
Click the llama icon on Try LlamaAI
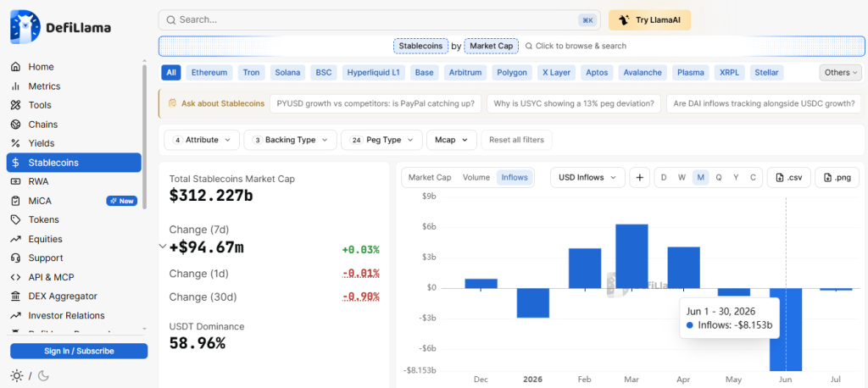point(624,20)
